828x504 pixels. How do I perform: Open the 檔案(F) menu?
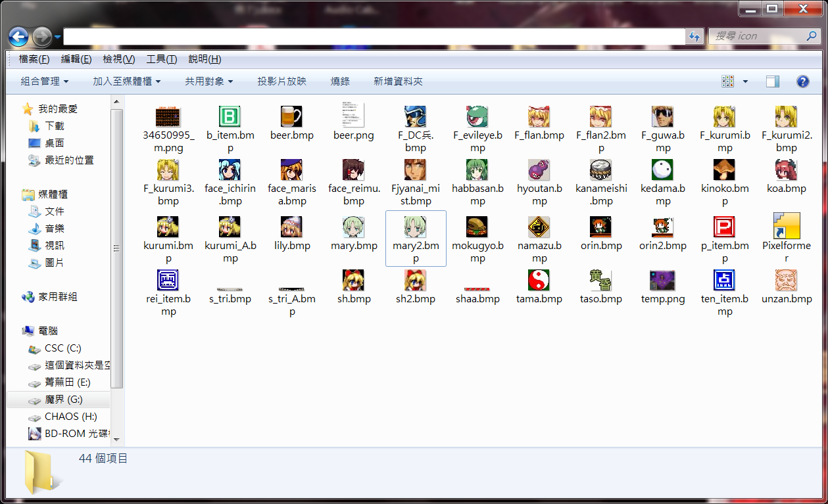point(34,59)
